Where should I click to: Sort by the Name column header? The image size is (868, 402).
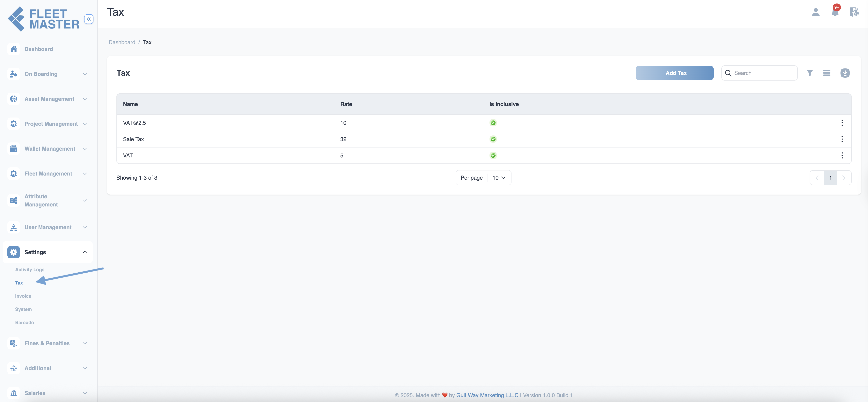(x=130, y=104)
